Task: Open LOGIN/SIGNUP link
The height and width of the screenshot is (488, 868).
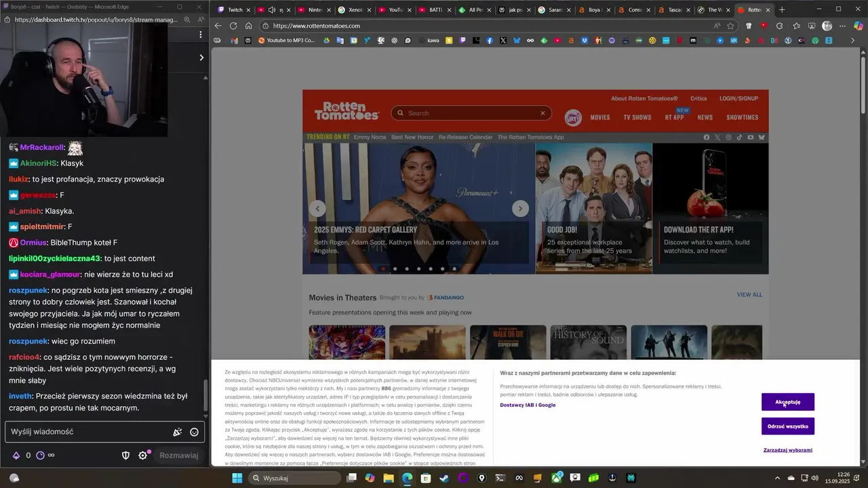Action: coord(739,98)
